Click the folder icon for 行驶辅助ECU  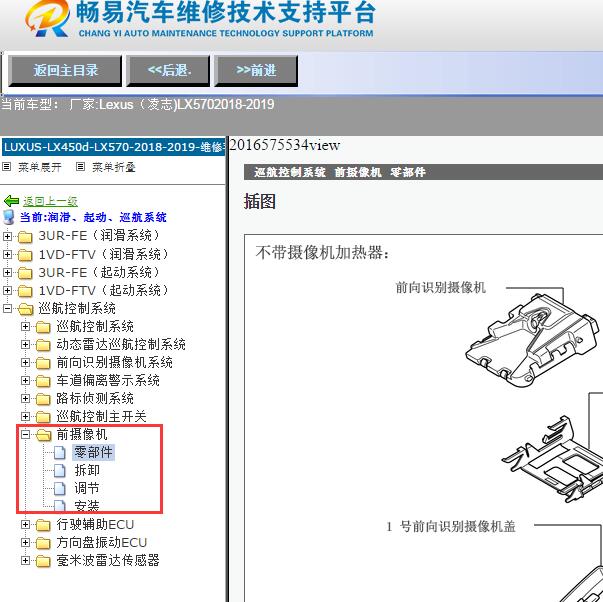click(x=43, y=525)
